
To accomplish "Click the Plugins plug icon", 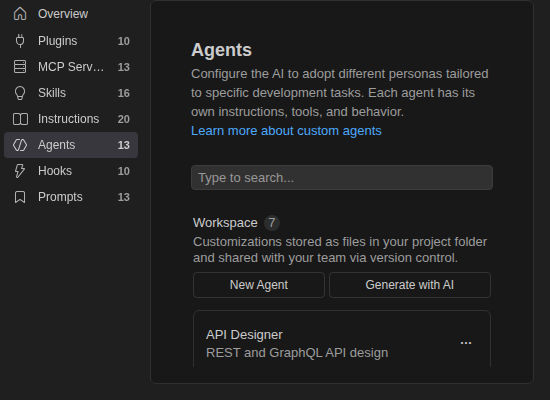I will (20, 41).
